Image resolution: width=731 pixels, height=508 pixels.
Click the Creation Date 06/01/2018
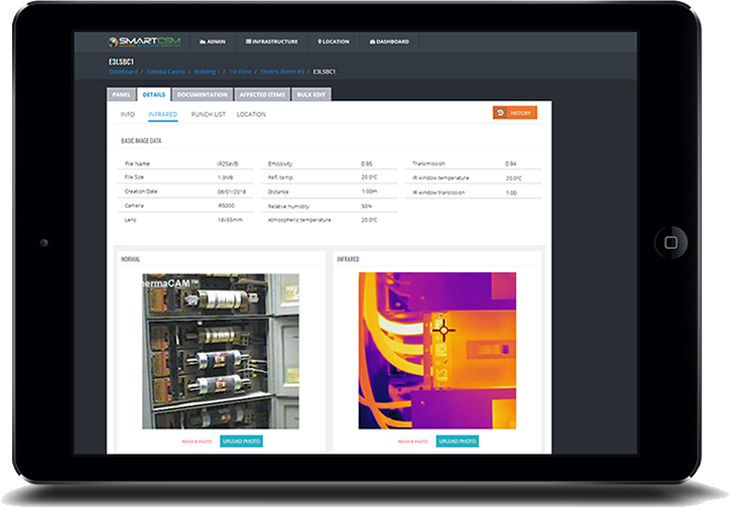pos(231,192)
